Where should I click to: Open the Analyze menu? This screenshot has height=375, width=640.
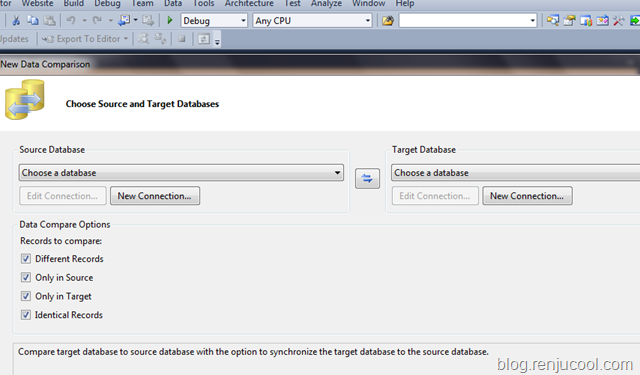(x=326, y=4)
